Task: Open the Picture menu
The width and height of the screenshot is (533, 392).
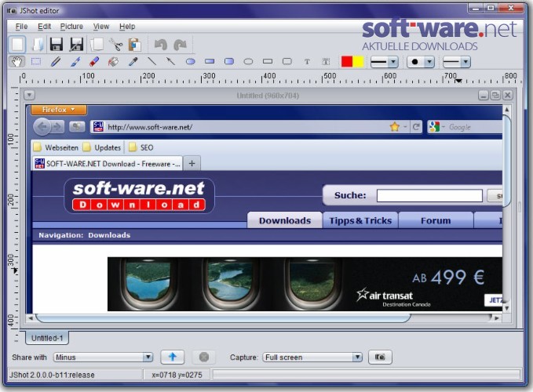Action: tap(71, 27)
